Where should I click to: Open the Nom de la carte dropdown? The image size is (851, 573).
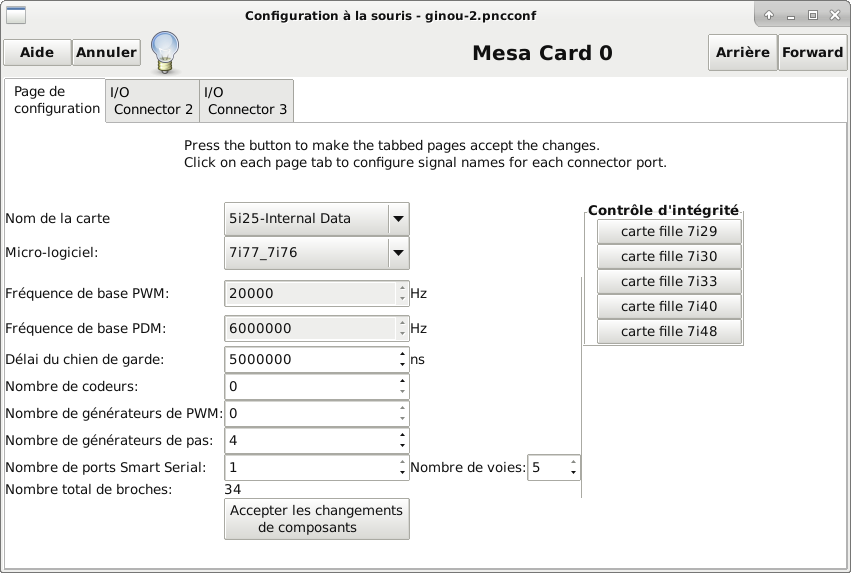pyautogui.click(x=317, y=219)
